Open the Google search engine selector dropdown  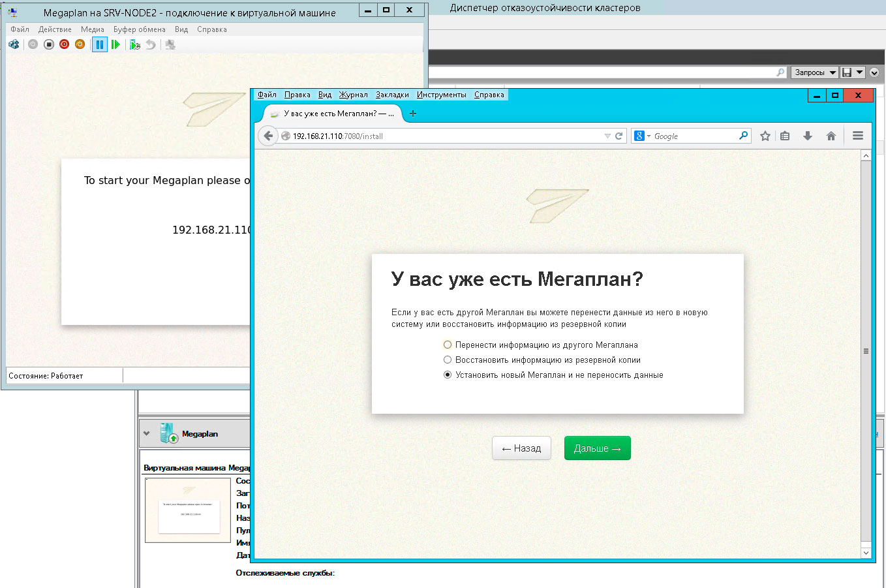(649, 136)
